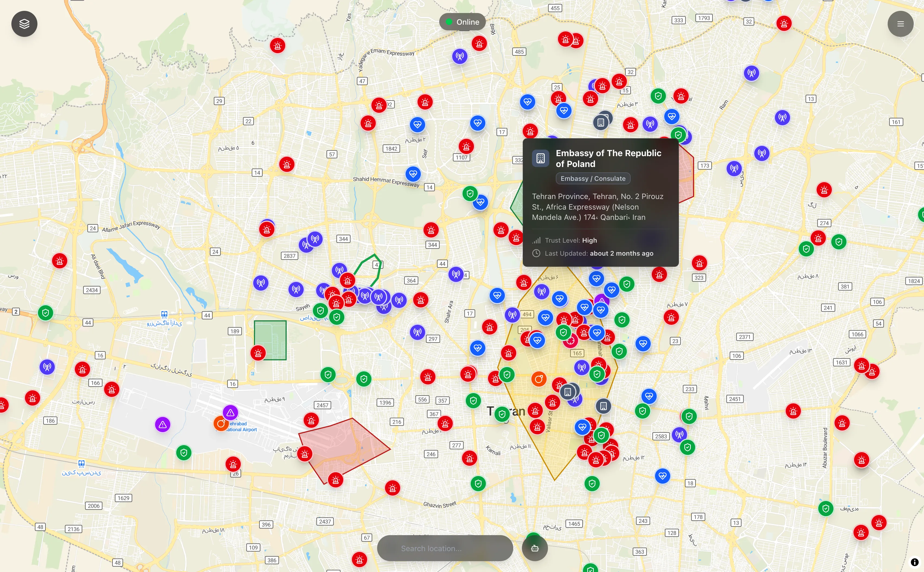Open the map layers panel

(24, 24)
